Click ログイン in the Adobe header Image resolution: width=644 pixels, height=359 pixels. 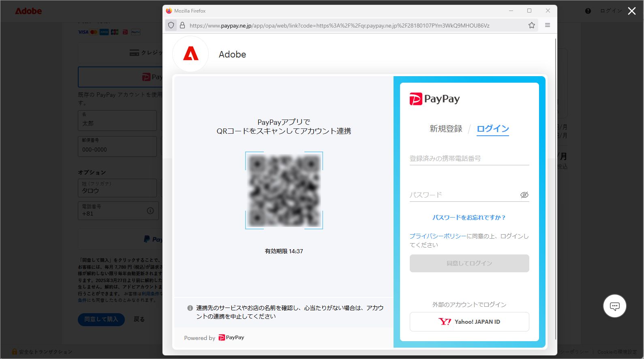point(611,11)
